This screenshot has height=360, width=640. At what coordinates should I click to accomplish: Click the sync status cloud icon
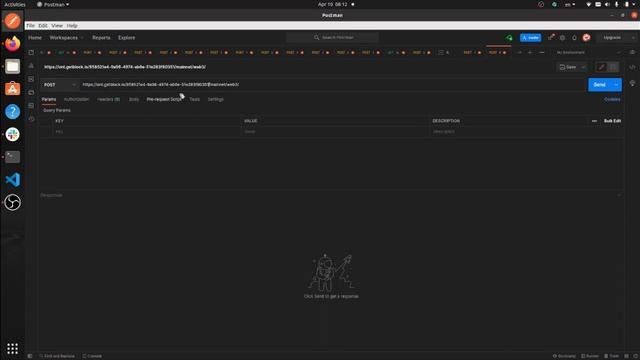509,38
